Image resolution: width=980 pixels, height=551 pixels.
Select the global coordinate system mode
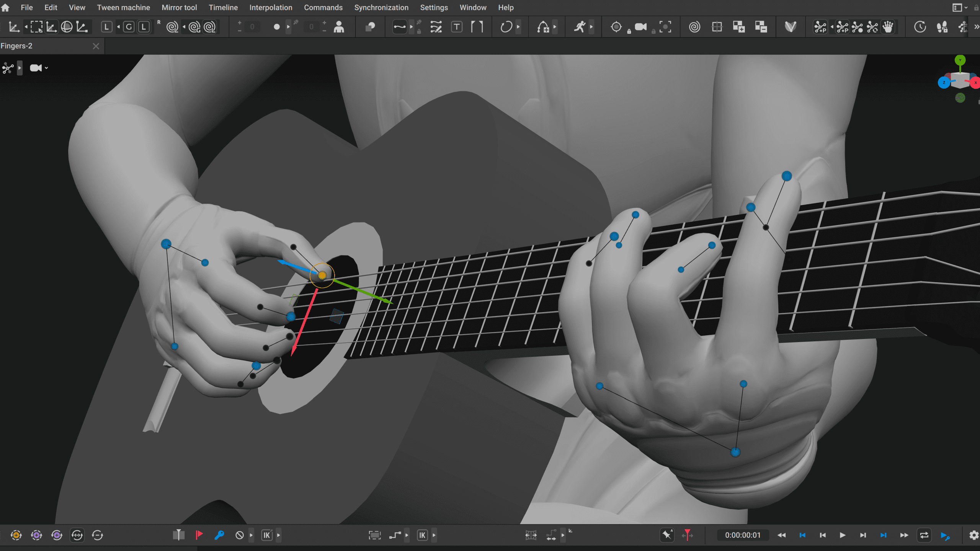coord(129,27)
